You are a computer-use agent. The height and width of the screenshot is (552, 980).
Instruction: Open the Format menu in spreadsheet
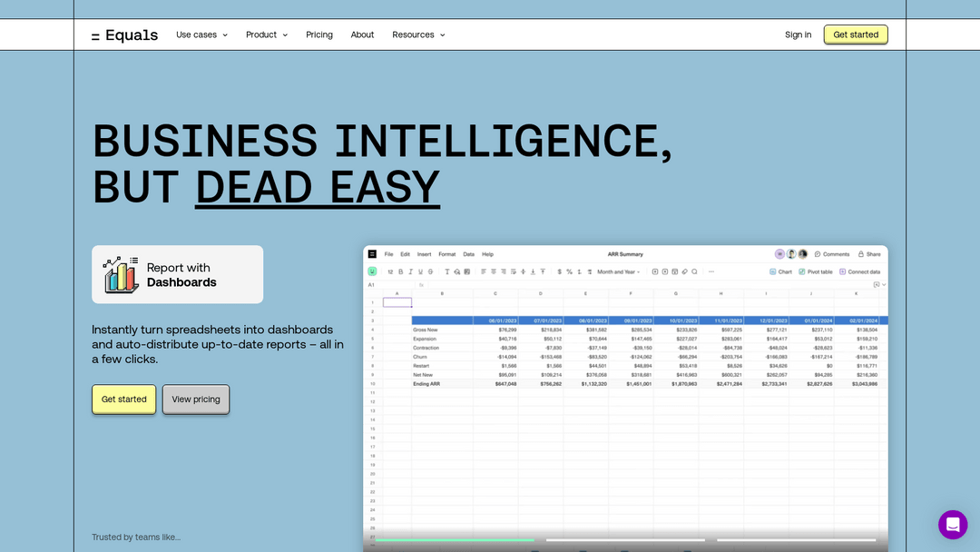pos(446,254)
